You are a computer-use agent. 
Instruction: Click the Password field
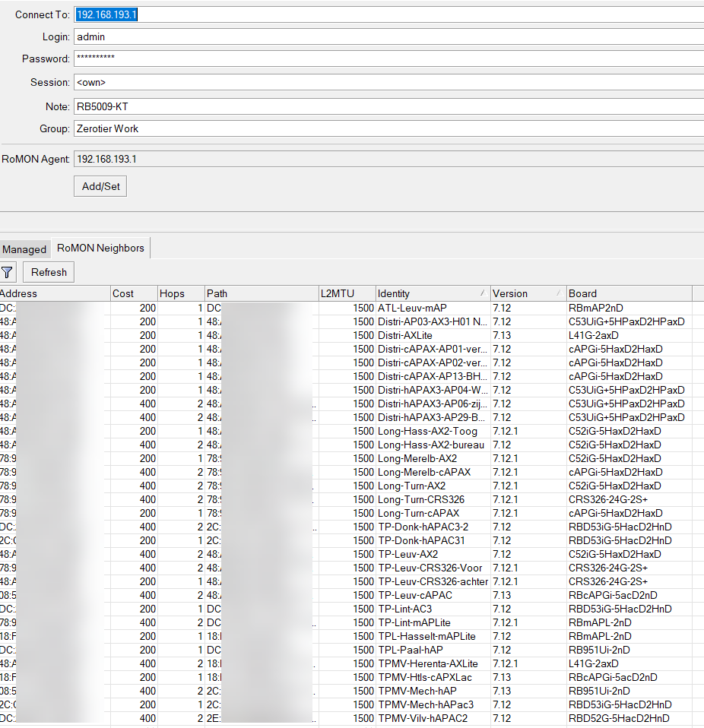(x=388, y=59)
